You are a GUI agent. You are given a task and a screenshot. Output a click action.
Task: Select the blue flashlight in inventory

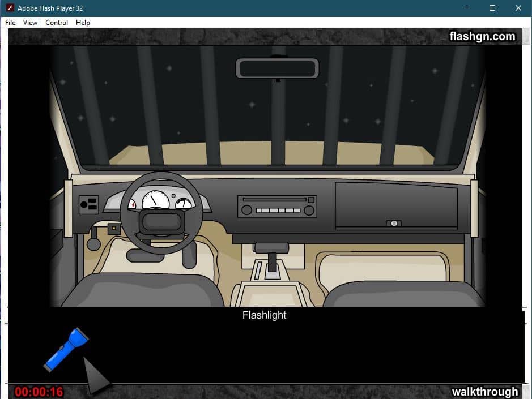[x=66, y=349]
